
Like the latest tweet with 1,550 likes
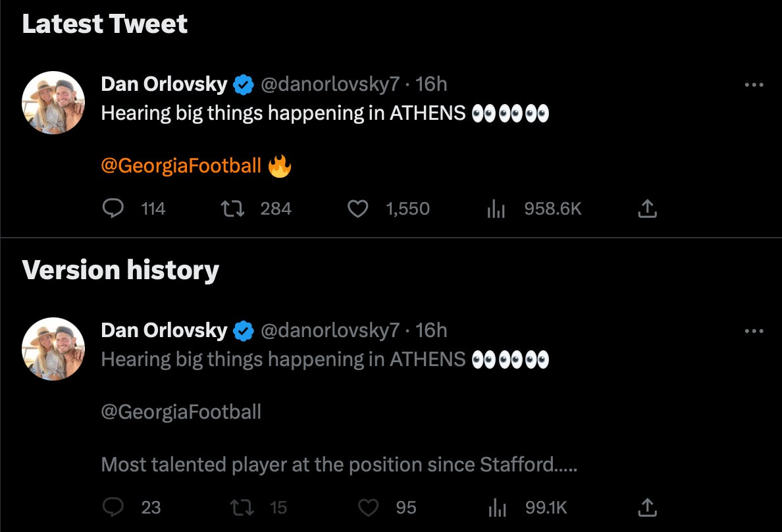pos(357,209)
